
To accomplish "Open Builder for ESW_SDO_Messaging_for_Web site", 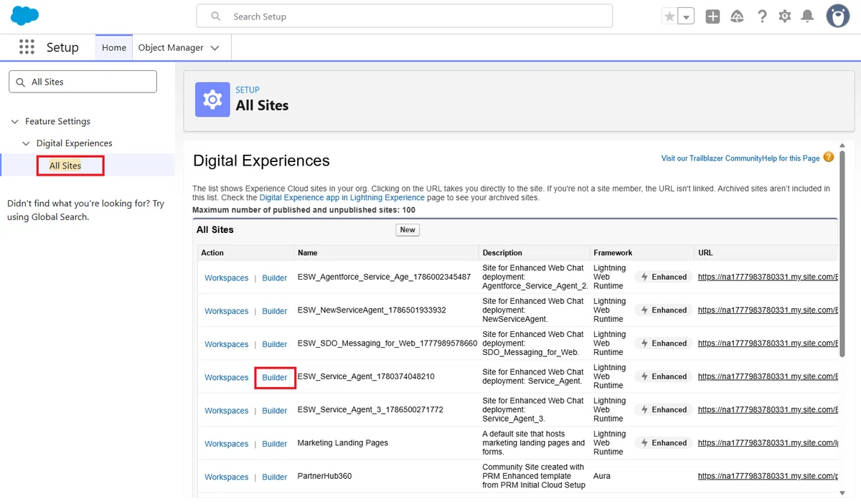I will click(275, 344).
